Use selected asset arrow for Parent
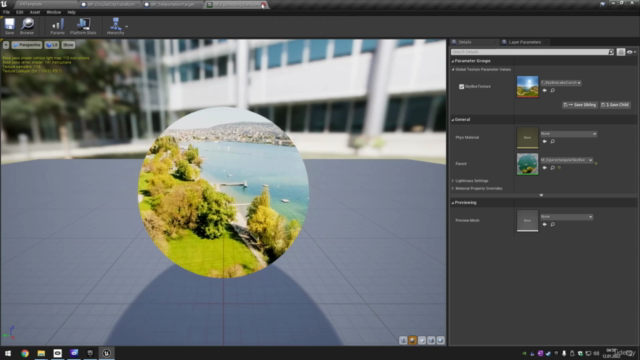 (544, 168)
